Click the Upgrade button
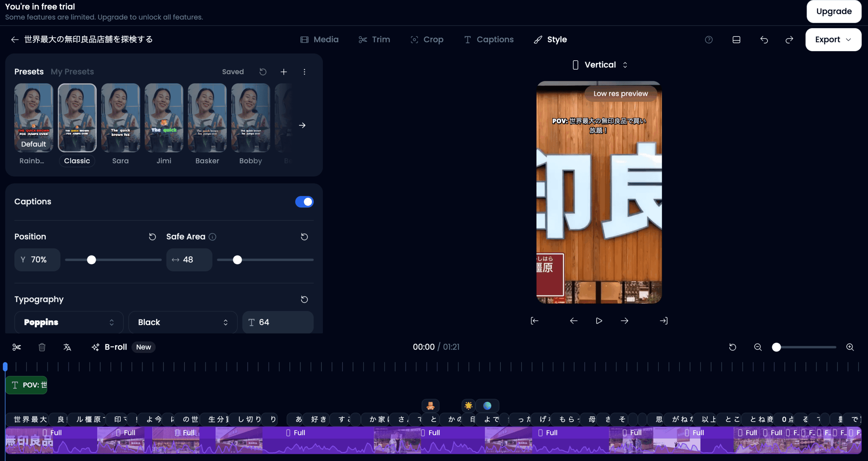Image resolution: width=868 pixels, height=461 pixels. coord(834,12)
